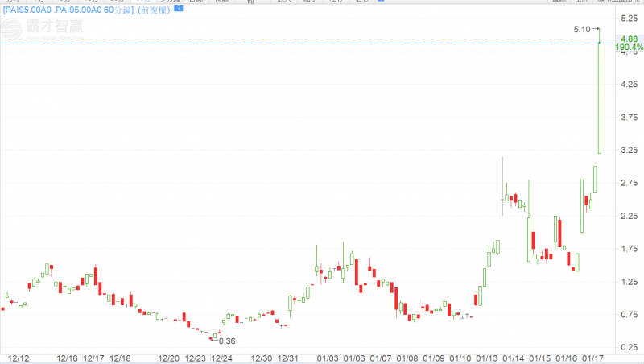The image size is (644, 364).
Task: Select the 12/24 date on time axis
Action: tap(221, 358)
